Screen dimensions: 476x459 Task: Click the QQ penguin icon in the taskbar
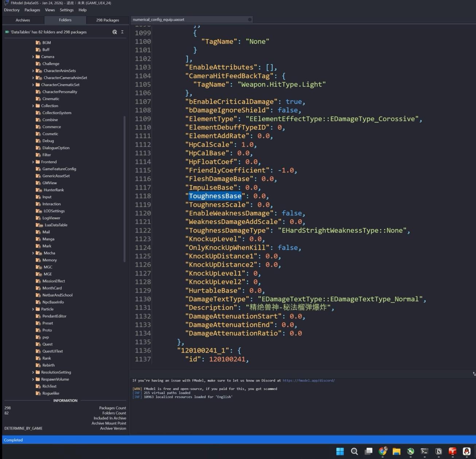tap(467, 451)
